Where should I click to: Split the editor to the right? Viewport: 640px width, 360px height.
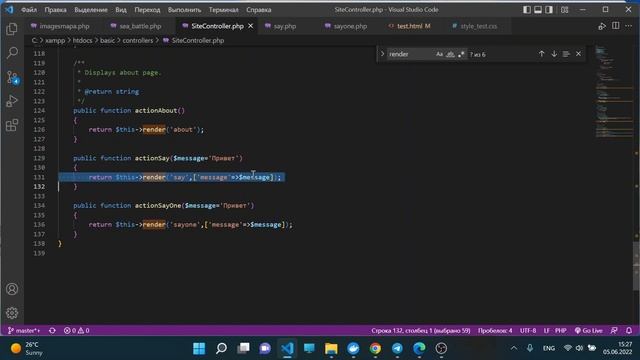[616, 26]
